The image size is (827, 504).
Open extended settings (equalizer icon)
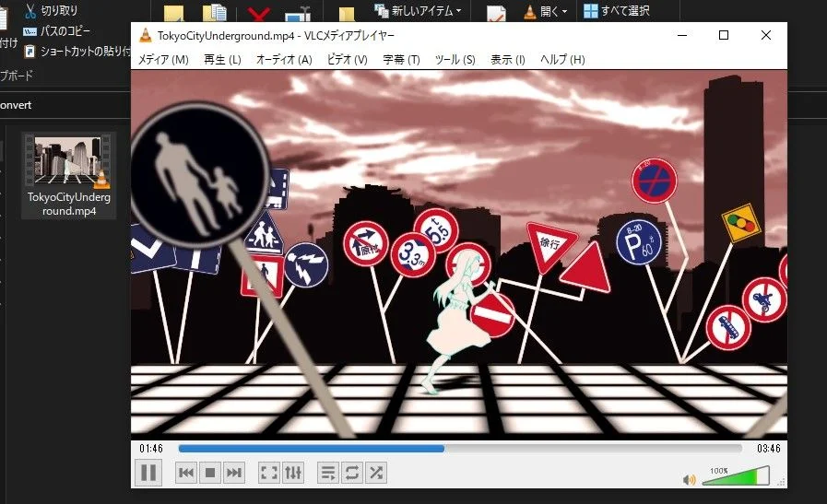(x=293, y=473)
